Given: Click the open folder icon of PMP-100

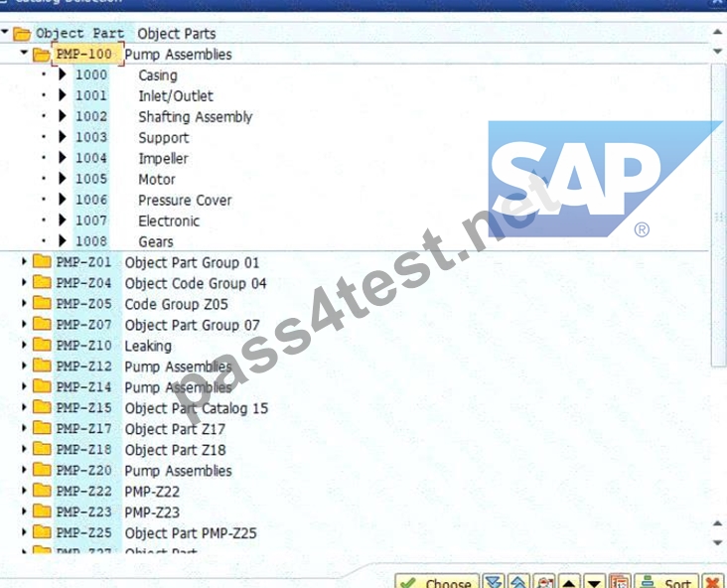Looking at the screenshot, I should [x=42, y=55].
